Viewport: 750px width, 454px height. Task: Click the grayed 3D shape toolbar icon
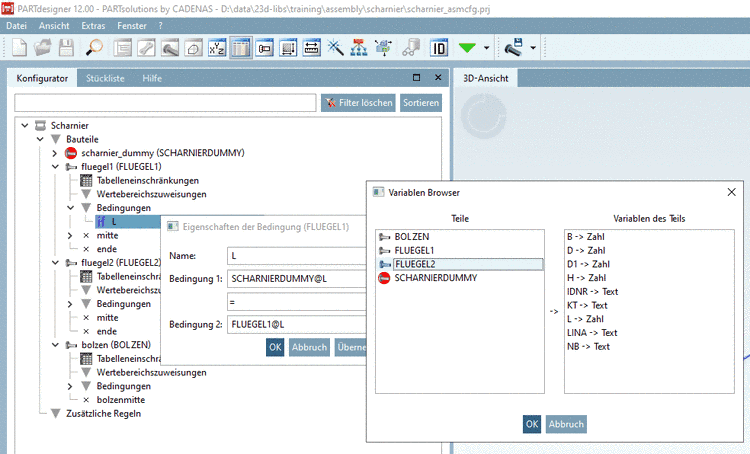tap(193, 48)
